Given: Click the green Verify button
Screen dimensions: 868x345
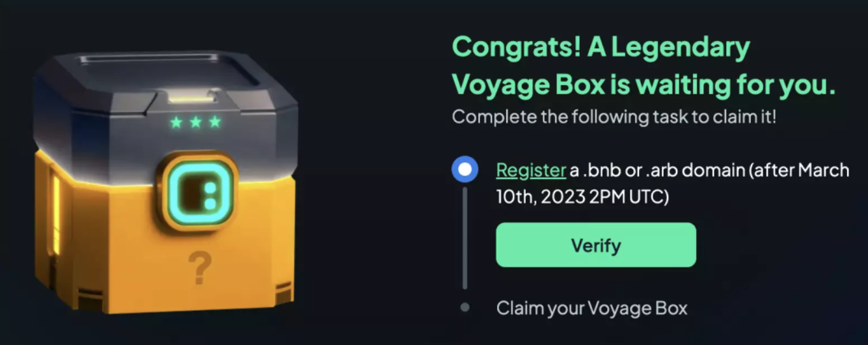Looking at the screenshot, I should click(596, 245).
